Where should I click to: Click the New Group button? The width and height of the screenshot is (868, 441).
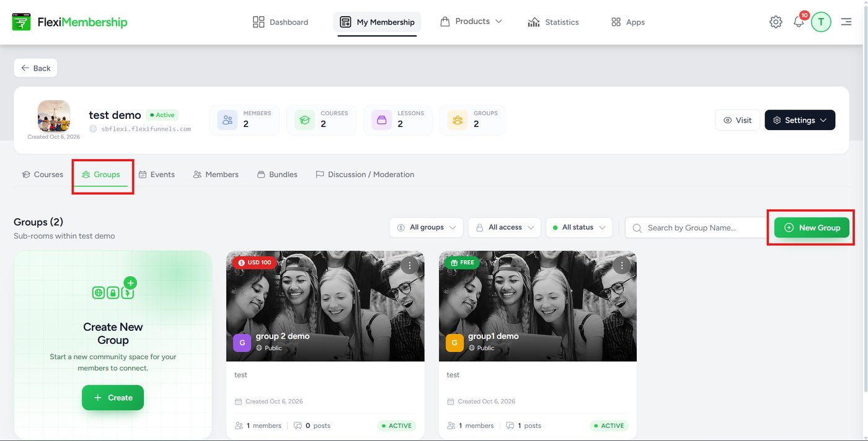[812, 227]
